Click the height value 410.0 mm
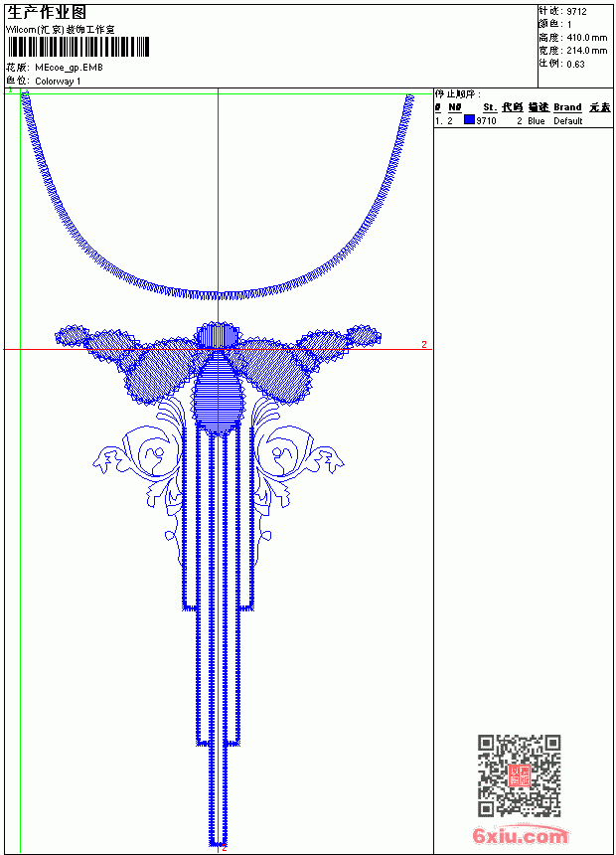616x855 pixels. (x=586, y=38)
